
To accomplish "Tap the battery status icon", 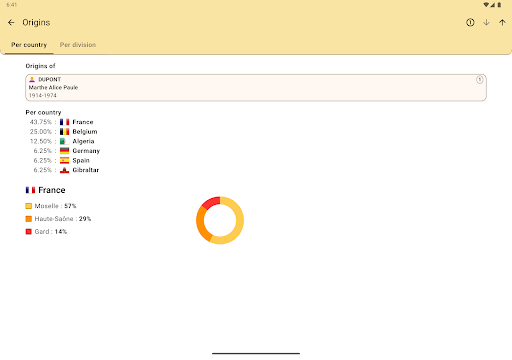I will (499, 5).
